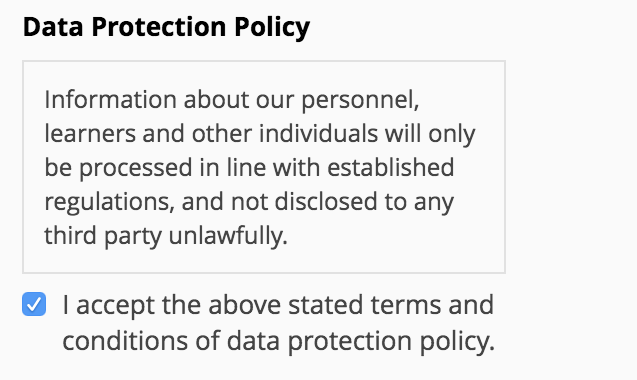Uncheck the data protection acceptance checkbox
Image resolution: width=637 pixels, height=380 pixels.
click(34, 304)
